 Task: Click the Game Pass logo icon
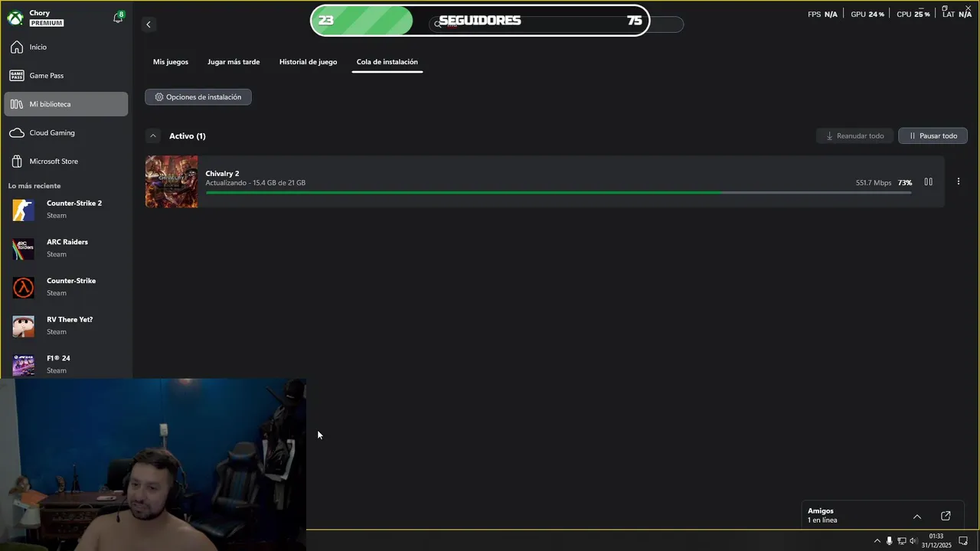click(x=17, y=76)
